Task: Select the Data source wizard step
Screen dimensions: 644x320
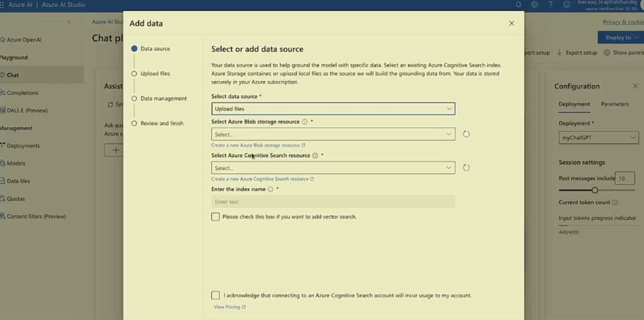Action: (x=151, y=48)
